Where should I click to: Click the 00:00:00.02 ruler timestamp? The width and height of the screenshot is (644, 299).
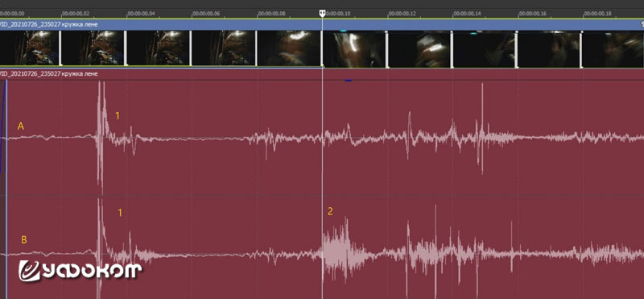(x=75, y=14)
